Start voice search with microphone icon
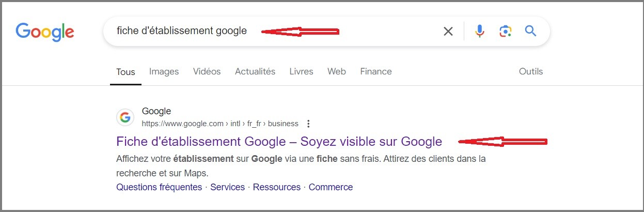Image resolution: width=644 pixels, height=212 pixels. pos(480,32)
